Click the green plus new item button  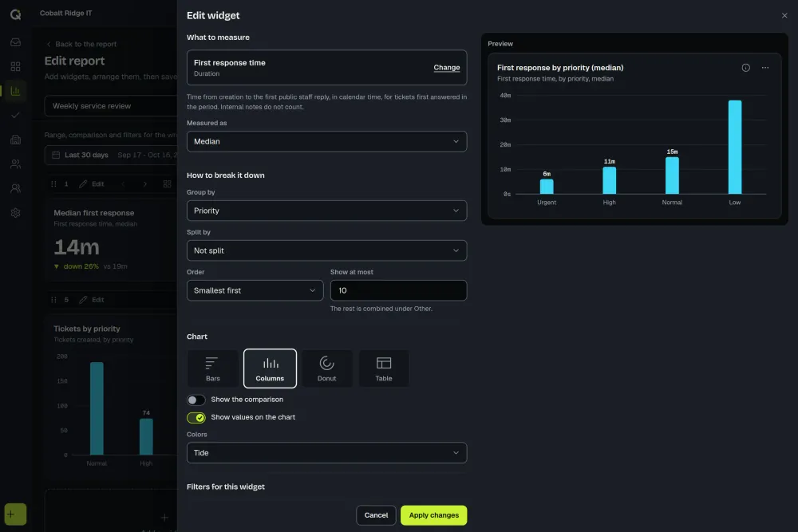point(15,514)
